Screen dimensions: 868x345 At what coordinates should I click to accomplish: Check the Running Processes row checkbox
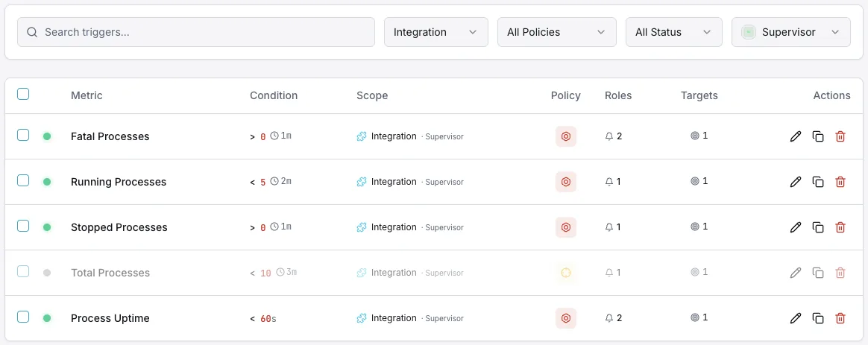23,180
